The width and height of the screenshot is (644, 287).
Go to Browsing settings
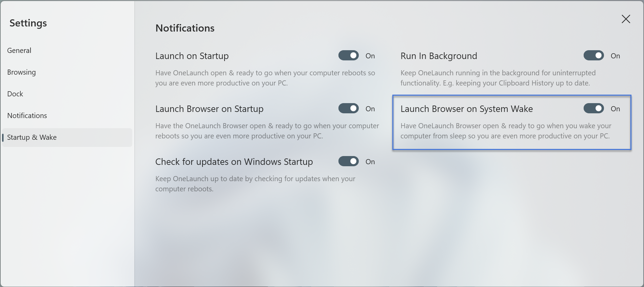pyautogui.click(x=67, y=72)
